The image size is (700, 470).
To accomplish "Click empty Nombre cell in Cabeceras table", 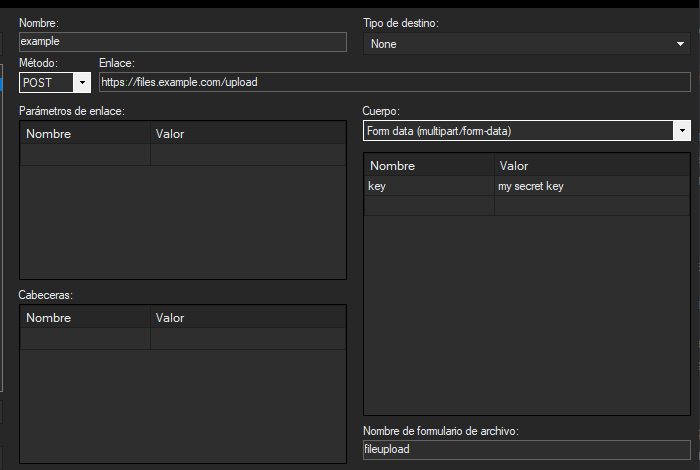I will [x=85, y=339].
